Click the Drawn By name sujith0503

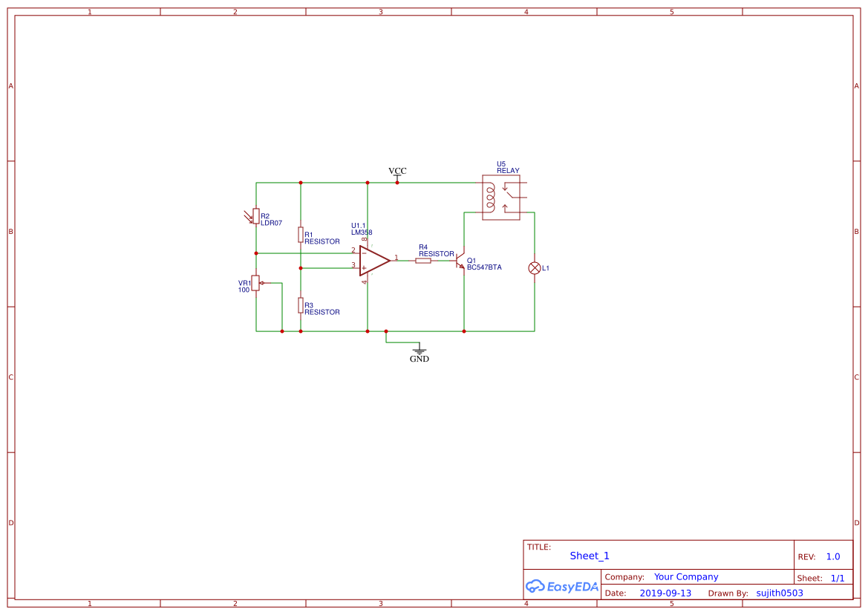pos(779,593)
